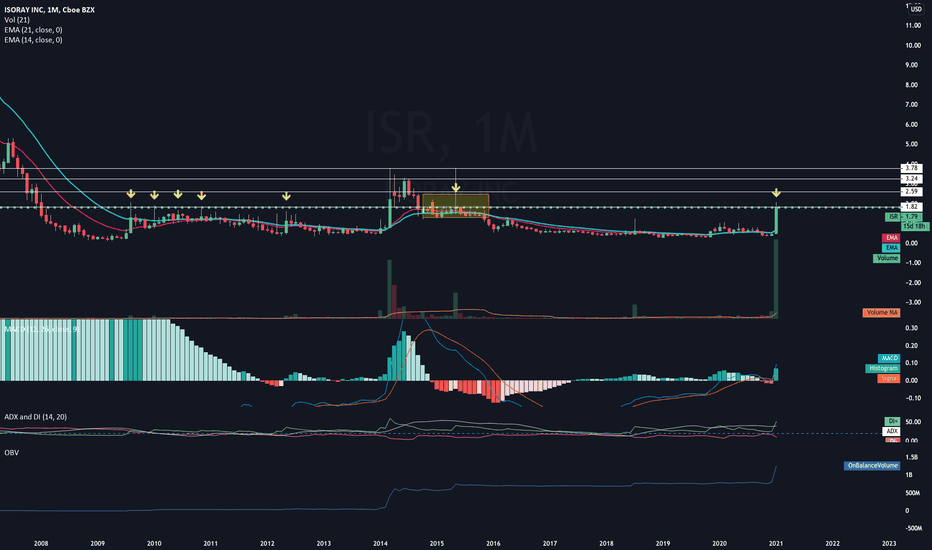This screenshot has width=932, height=550.
Task: Click 500M on the OBV scale
Action: (x=912, y=493)
